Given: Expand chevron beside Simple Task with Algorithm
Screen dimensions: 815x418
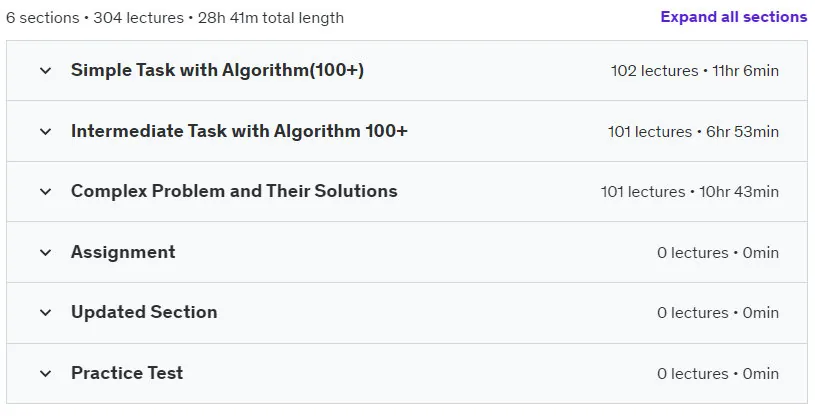Looking at the screenshot, I should coord(46,70).
